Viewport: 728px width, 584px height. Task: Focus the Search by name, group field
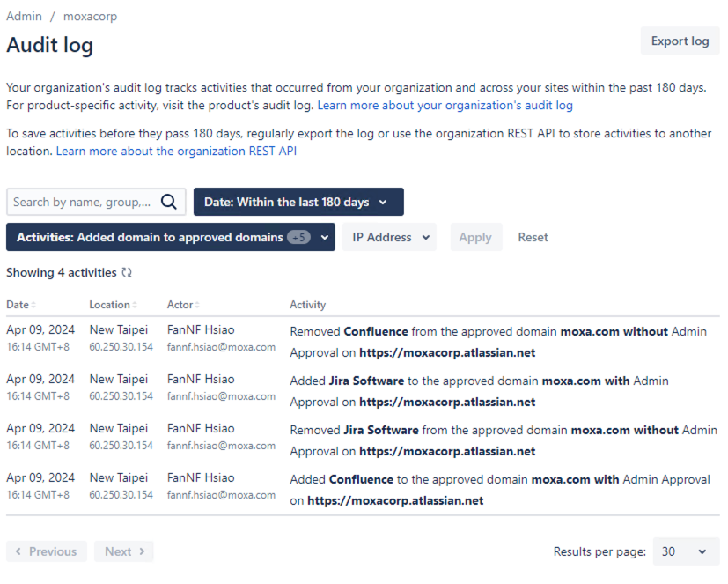pos(96,202)
